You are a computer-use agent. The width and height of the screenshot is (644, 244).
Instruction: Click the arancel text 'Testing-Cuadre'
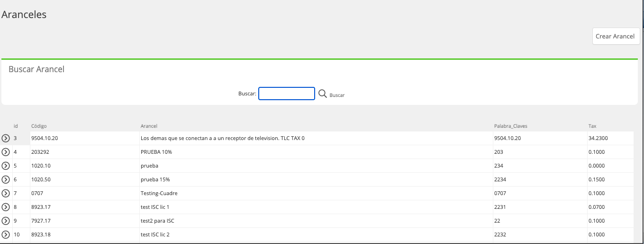coord(159,194)
